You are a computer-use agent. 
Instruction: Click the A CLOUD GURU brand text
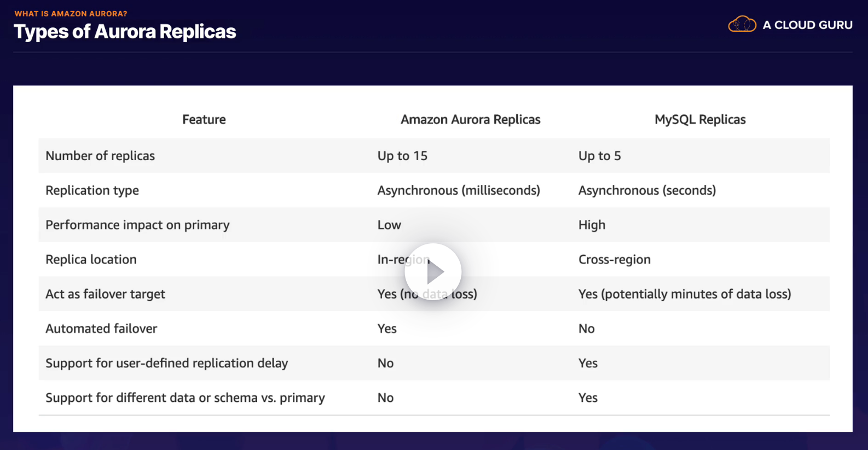807,25
